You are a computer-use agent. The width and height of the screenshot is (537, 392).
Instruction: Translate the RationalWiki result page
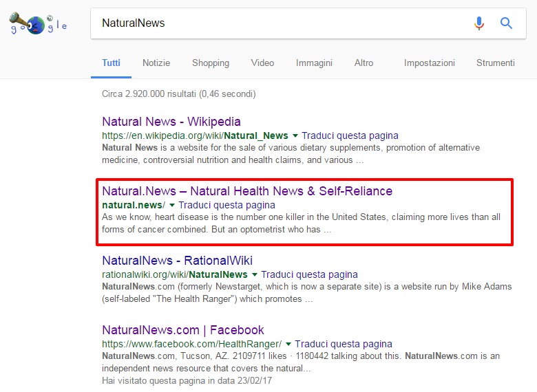click(x=309, y=274)
